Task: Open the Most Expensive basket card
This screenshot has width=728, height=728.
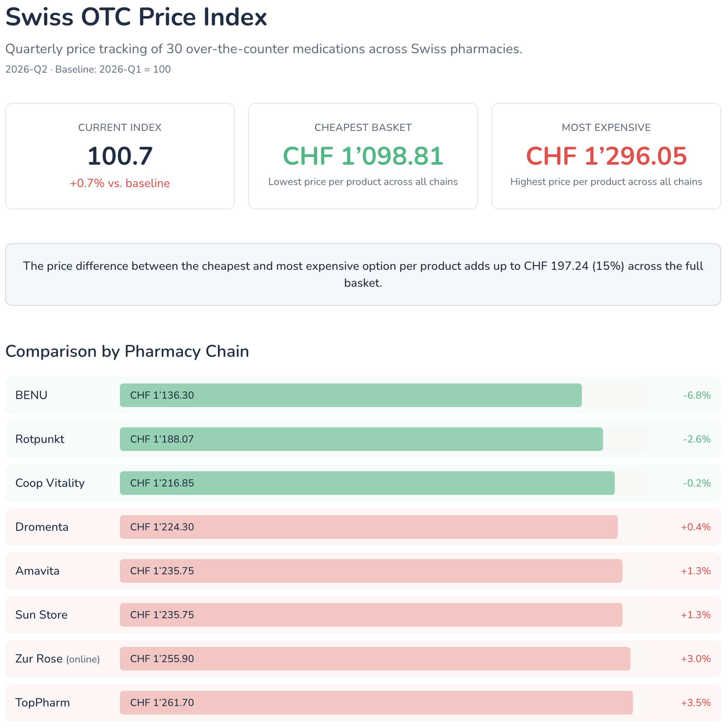Action: 606,156
